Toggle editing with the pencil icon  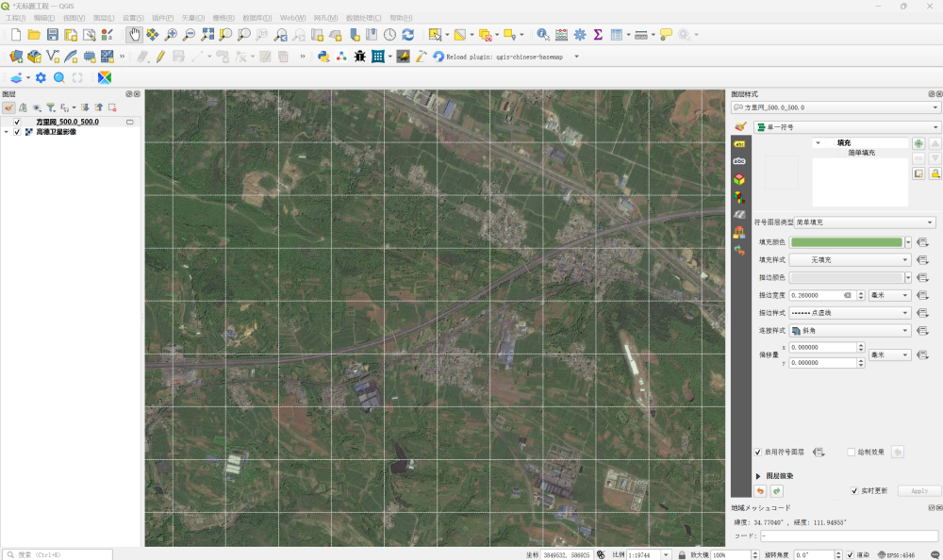coord(160,57)
